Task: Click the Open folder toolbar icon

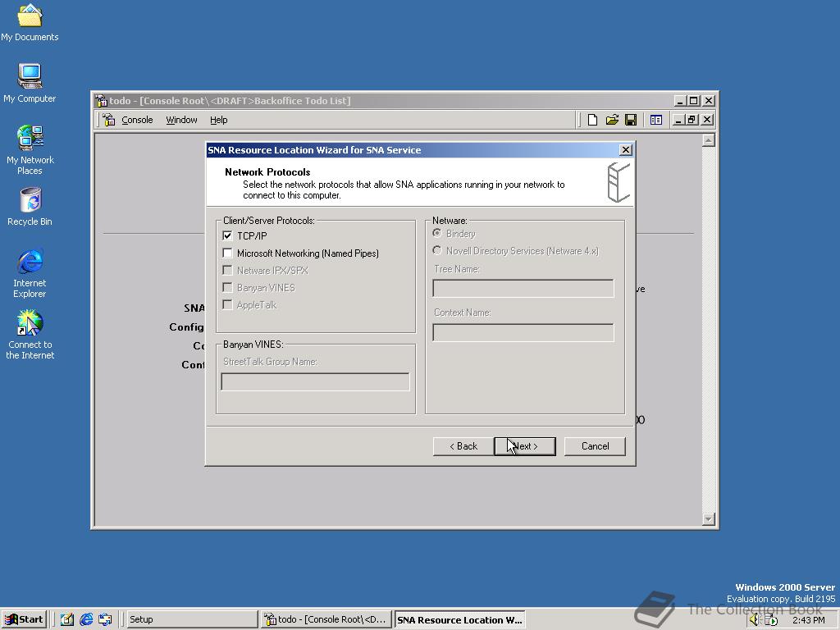Action: 612,120
